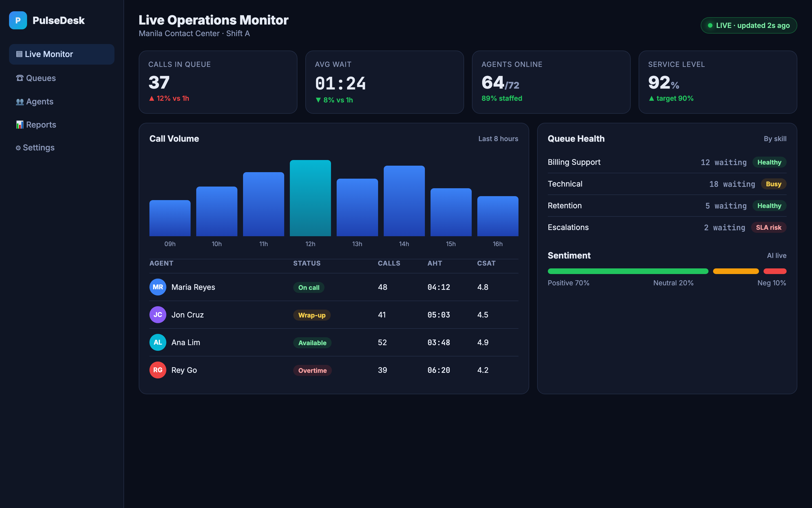
Task: Click the AGENT column header
Action: point(161,263)
